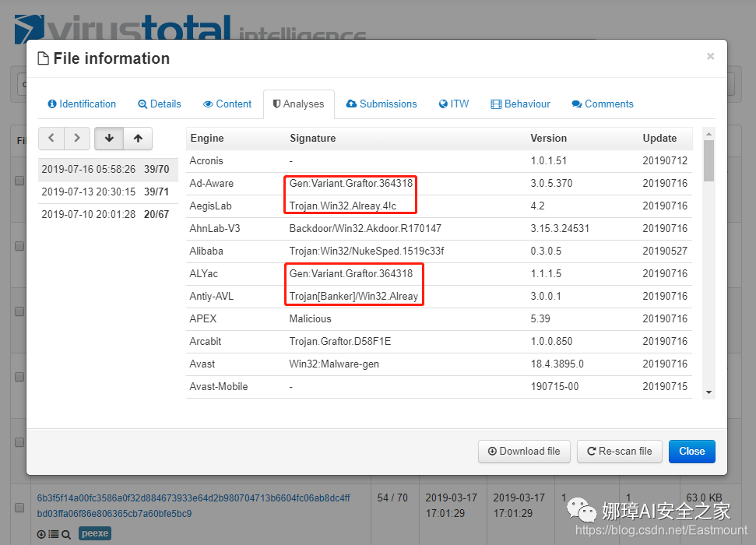This screenshot has height=545, width=756.
Task: Click the circular target icon under the hash
Action: point(41,534)
